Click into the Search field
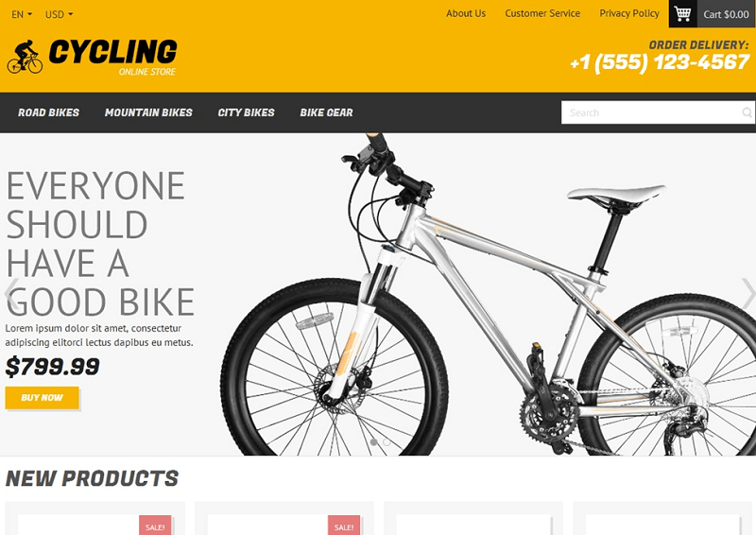This screenshot has height=535, width=756. [651, 112]
